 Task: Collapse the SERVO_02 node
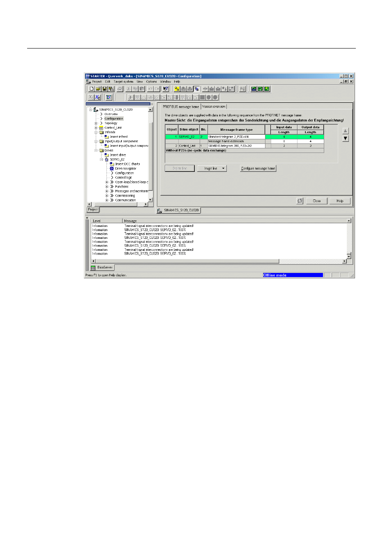coord(101,160)
